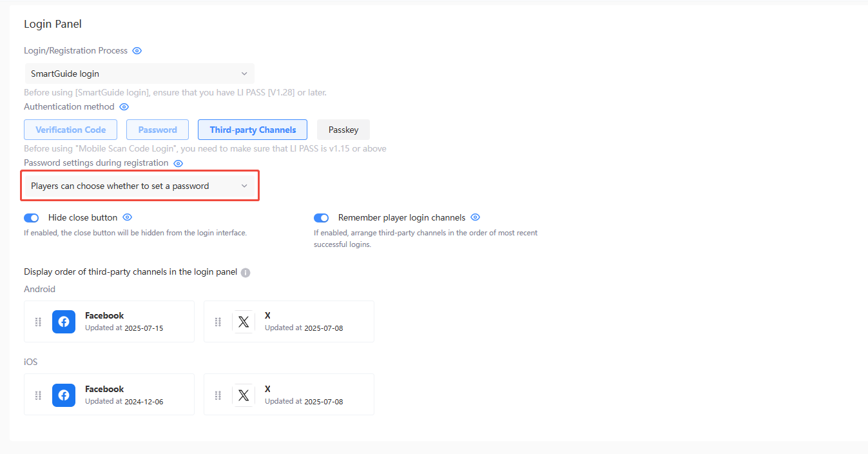Select the Third-party Channels method
868x454 pixels.
(x=252, y=129)
